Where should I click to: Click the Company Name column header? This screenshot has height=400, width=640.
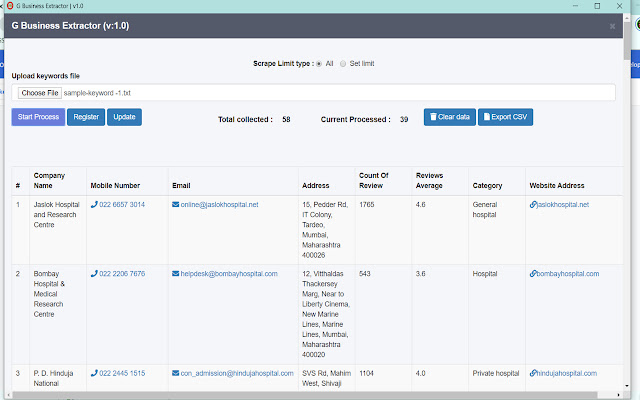click(49, 180)
